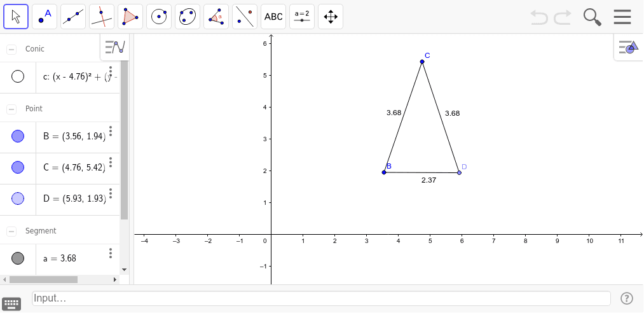Select the Line through two points tool
The height and width of the screenshot is (313, 644).
tap(73, 17)
